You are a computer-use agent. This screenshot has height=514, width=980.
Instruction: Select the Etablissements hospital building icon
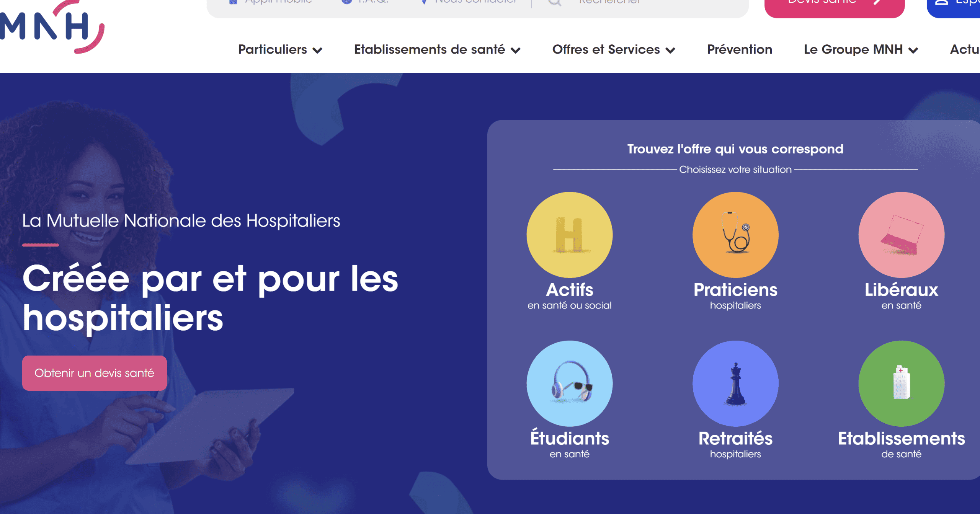pos(901,383)
